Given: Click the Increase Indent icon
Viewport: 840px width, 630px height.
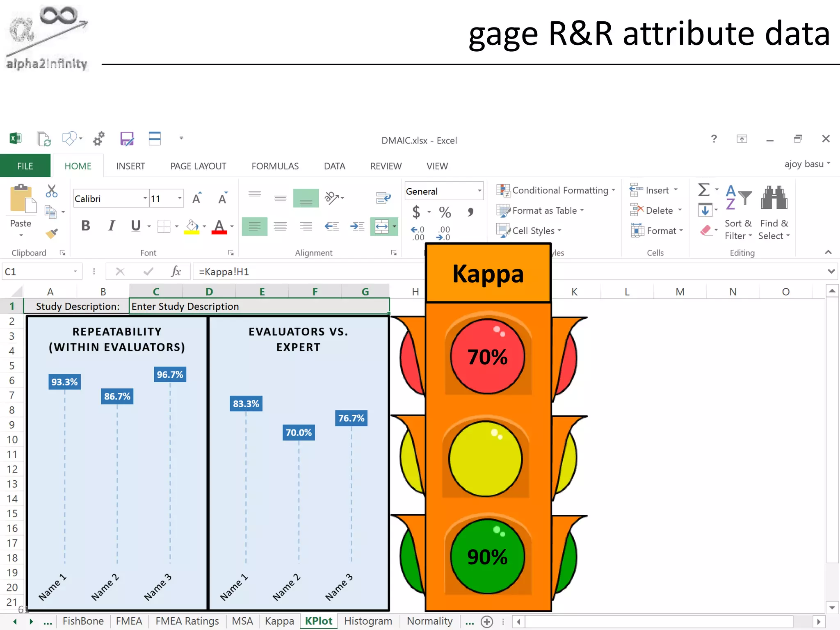Looking at the screenshot, I should click(x=357, y=226).
